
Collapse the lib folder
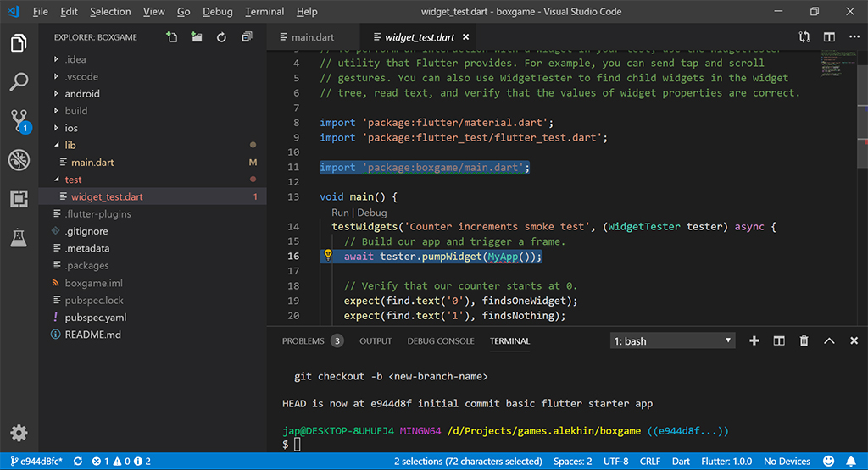[x=70, y=146]
